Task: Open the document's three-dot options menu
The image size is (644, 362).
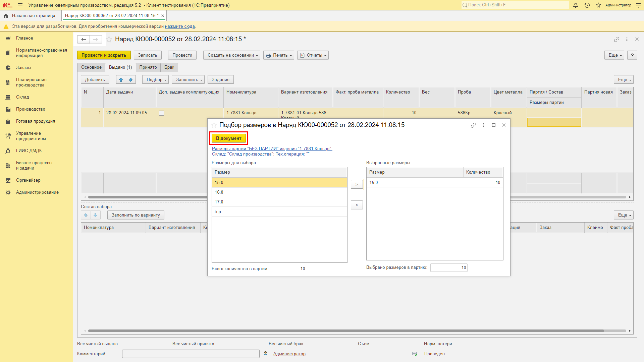Action: 627,39
